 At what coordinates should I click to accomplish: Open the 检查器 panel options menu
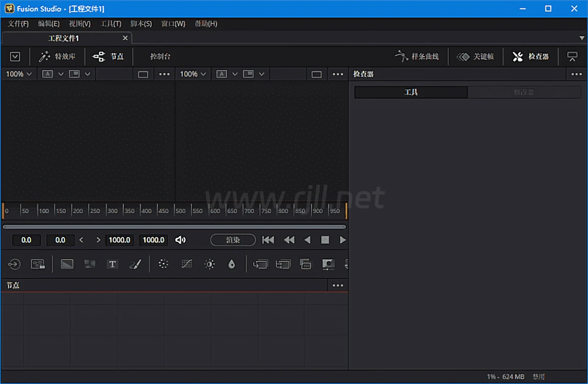coord(577,74)
